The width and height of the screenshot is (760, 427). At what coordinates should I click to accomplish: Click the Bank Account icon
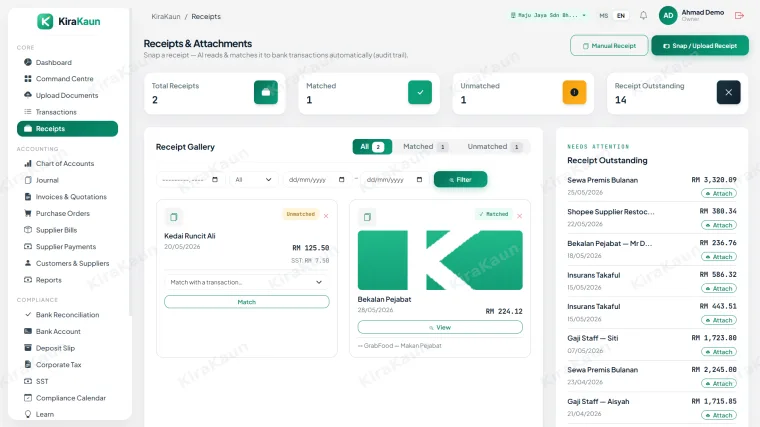(x=28, y=331)
